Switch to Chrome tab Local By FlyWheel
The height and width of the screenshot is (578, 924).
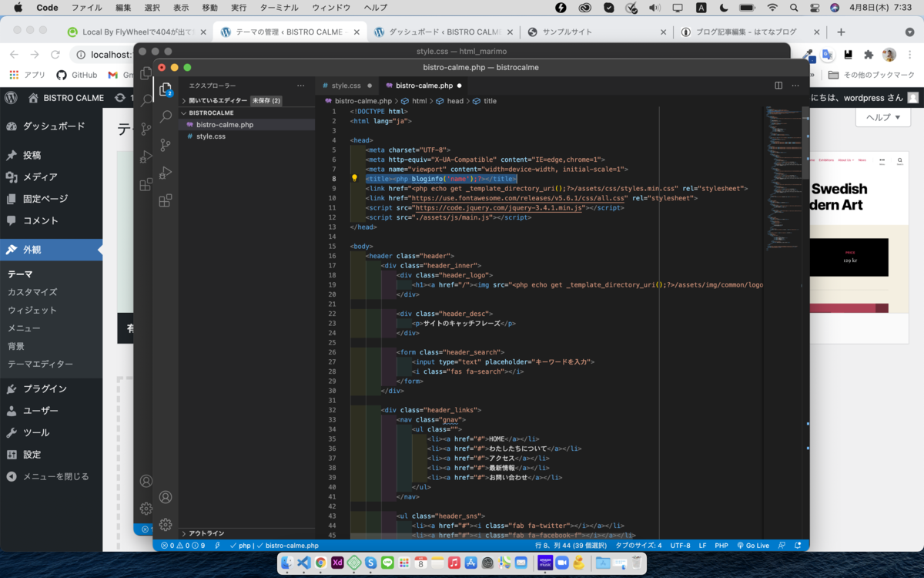point(136,32)
